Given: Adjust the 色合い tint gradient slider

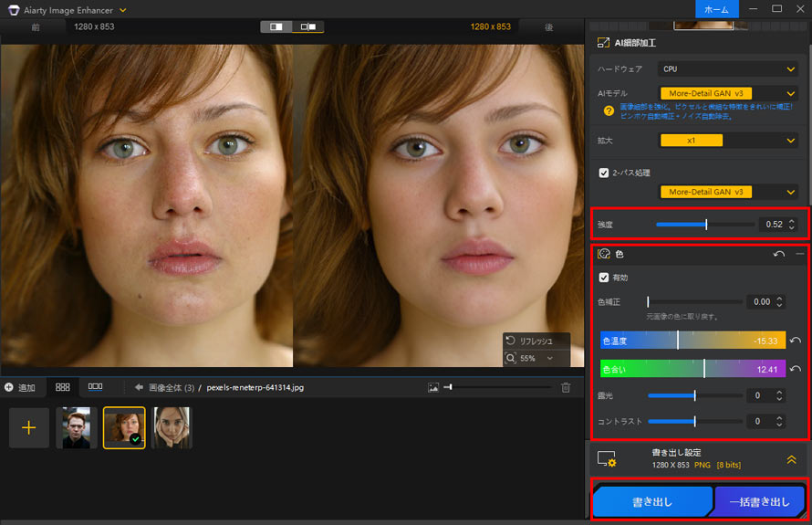Looking at the screenshot, I should [692, 369].
